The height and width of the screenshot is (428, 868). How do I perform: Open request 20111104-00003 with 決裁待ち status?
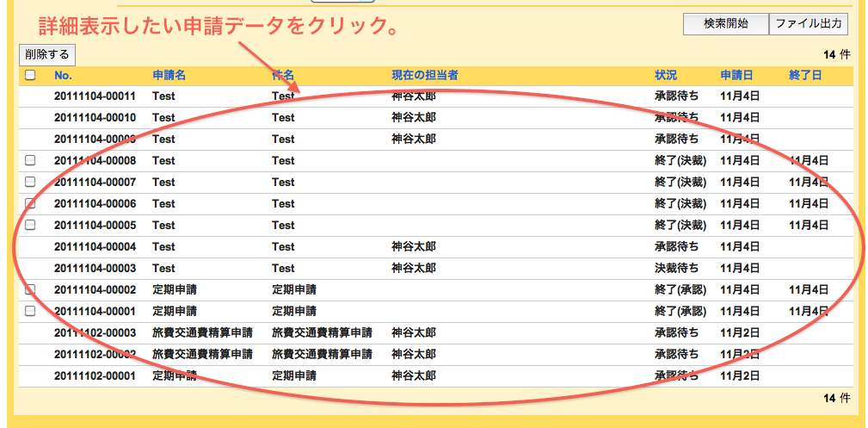coord(95,268)
